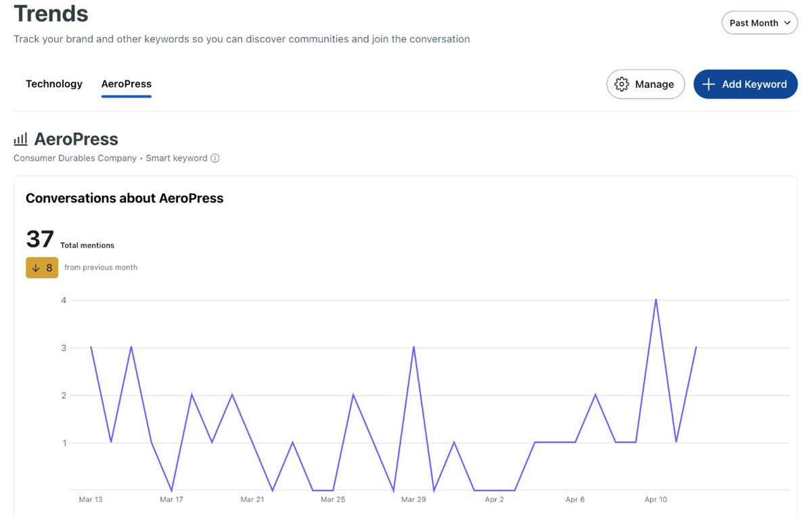Click the chevron on the Past Month selector

pyautogui.click(x=788, y=22)
